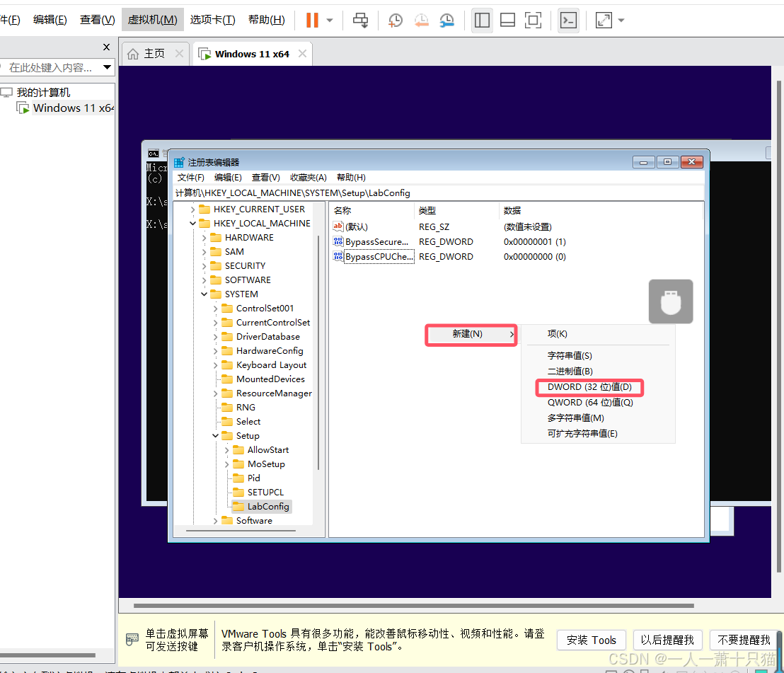
Task: Open 帮助(H) menu in registry editor
Action: pos(351,178)
